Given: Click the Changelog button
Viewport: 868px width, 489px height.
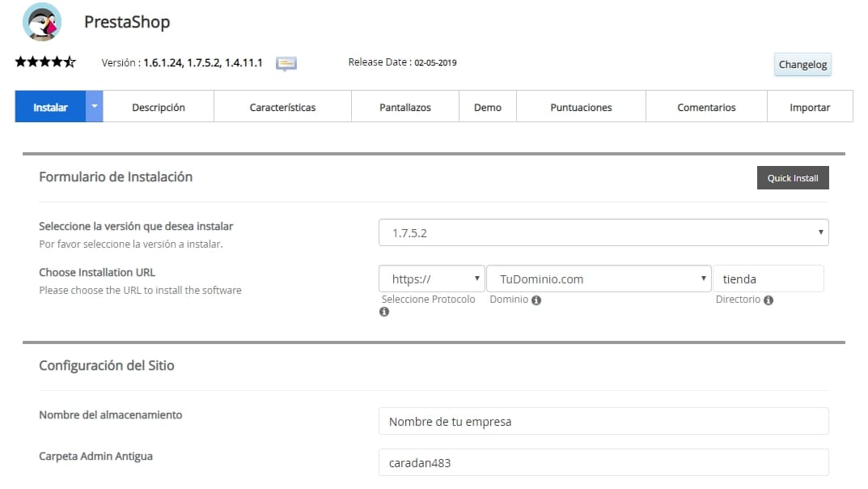Looking at the screenshot, I should point(802,64).
